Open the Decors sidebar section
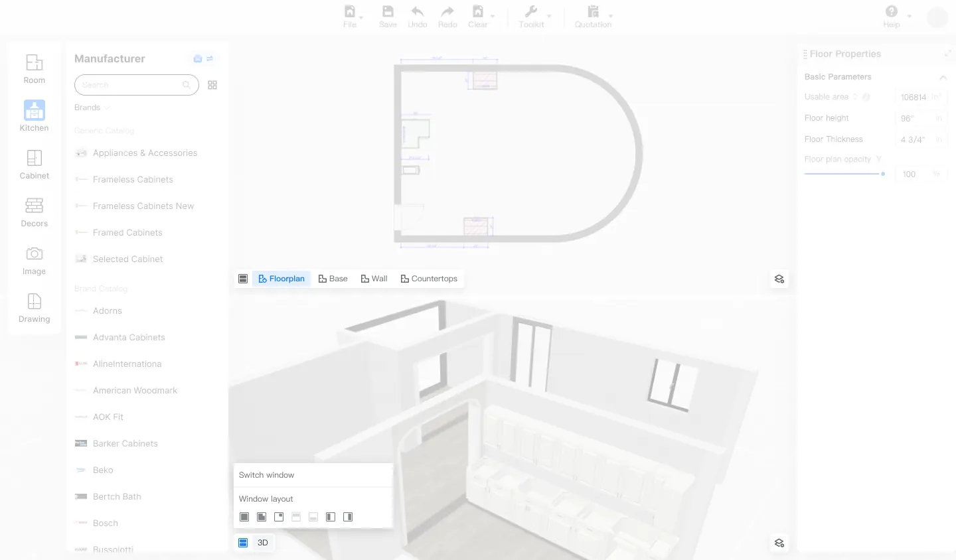Image resolution: width=956 pixels, height=560 pixels. 35,212
